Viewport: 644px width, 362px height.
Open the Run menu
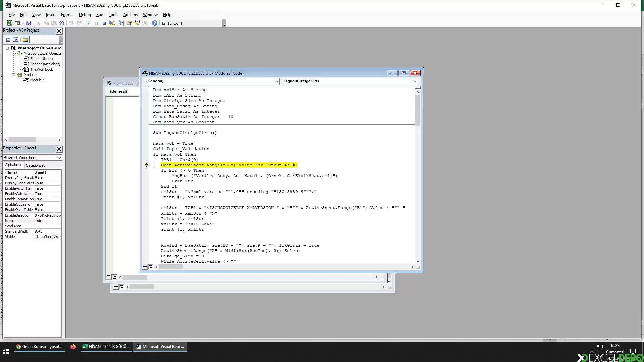[x=100, y=15]
